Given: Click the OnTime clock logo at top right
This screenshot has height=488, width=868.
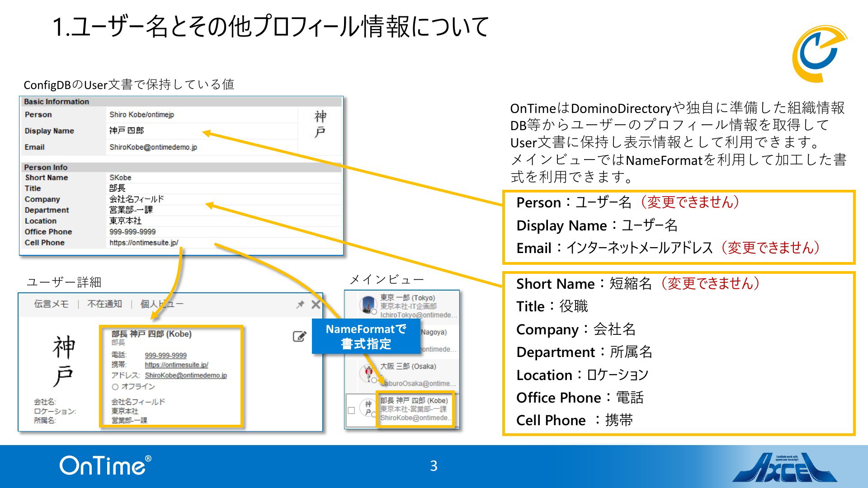Looking at the screenshot, I should coord(819,54).
